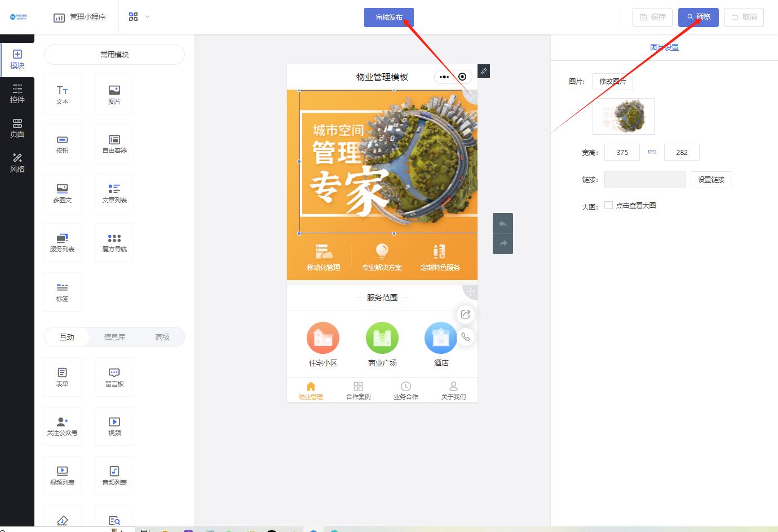Add the 关注公众号 module
The height and width of the screenshot is (532, 778).
coord(62,426)
